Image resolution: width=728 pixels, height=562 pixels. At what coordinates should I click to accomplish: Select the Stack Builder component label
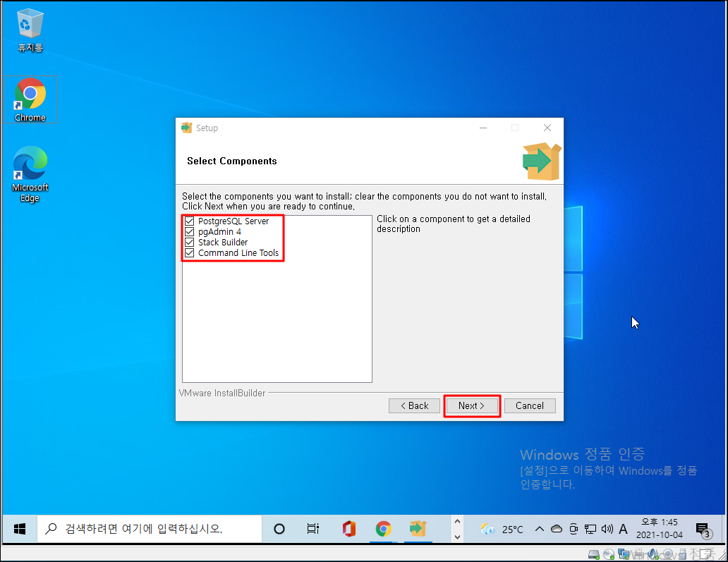pos(223,243)
